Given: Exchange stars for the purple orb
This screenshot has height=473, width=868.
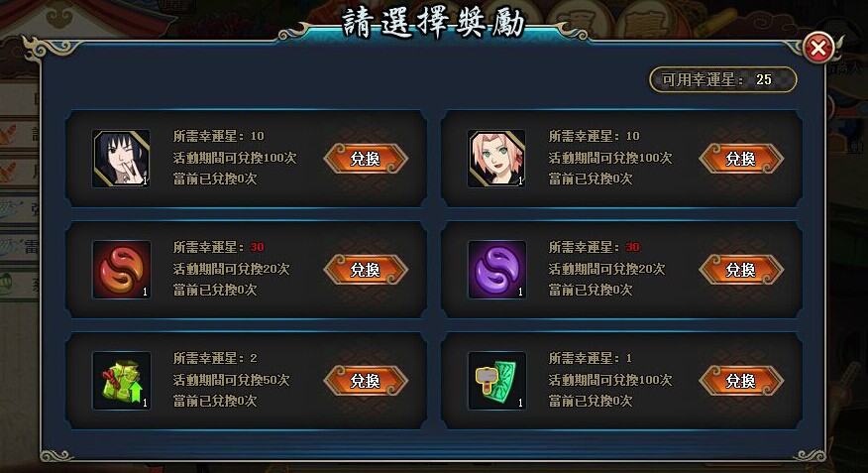Looking at the screenshot, I should pyautogui.click(x=741, y=270).
